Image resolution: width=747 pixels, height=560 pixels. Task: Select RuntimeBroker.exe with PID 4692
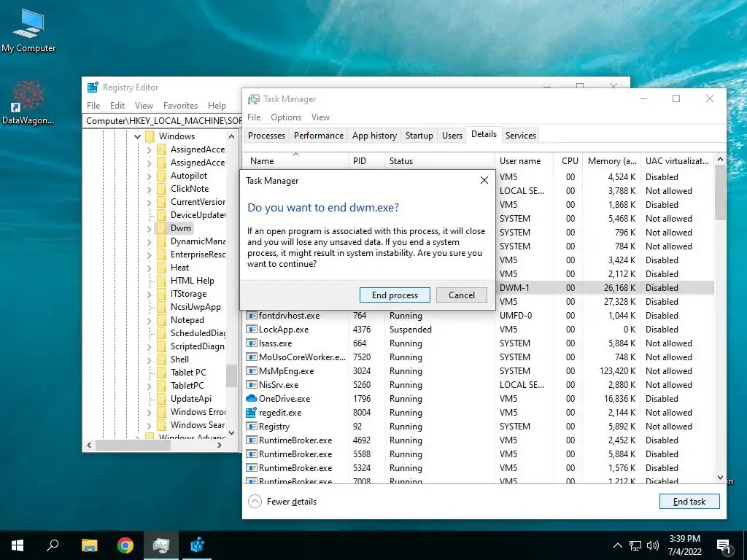(x=479, y=440)
